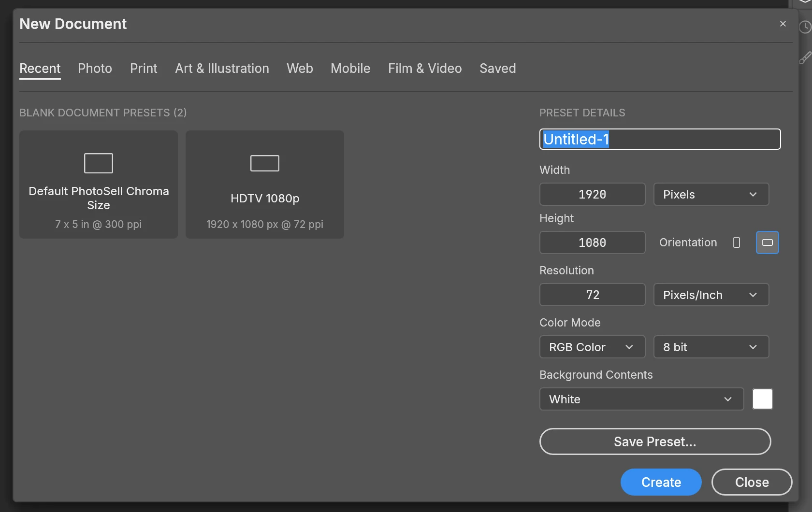This screenshot has width=812, height=512.
Task: Click the Resolution field showing 72
Action: 593,295
